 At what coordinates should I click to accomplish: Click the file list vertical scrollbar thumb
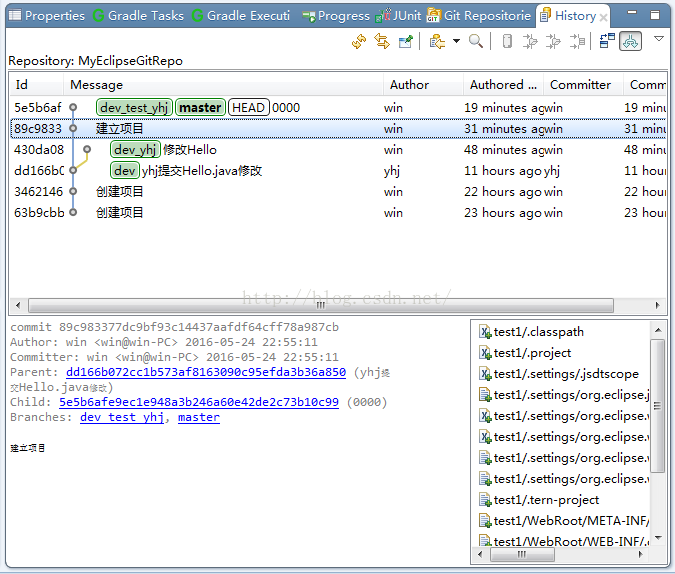click(657, 406)
